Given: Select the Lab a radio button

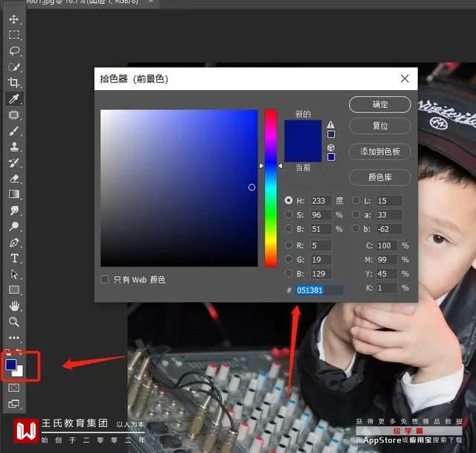Looking at the screenshot, I should point(356,215).
